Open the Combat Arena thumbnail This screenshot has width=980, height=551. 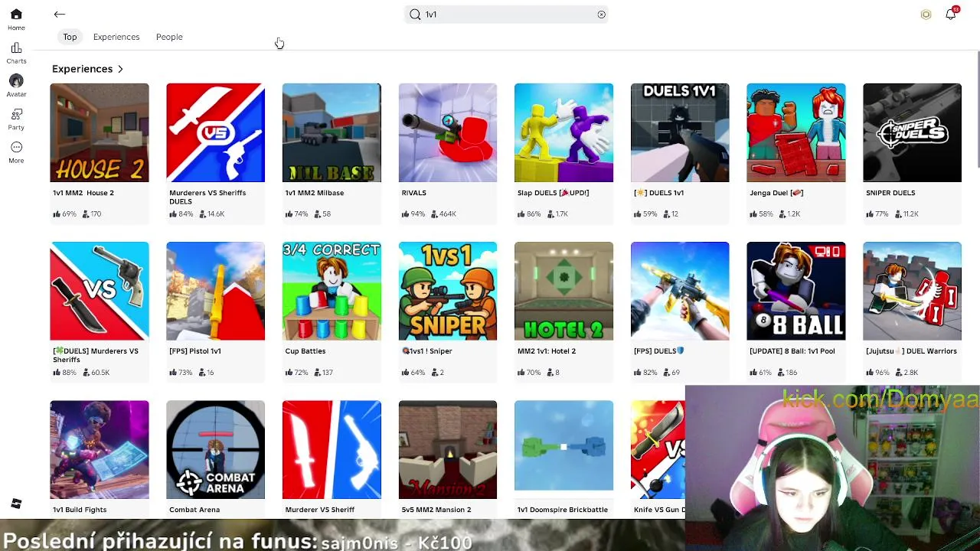pos(215,449)
